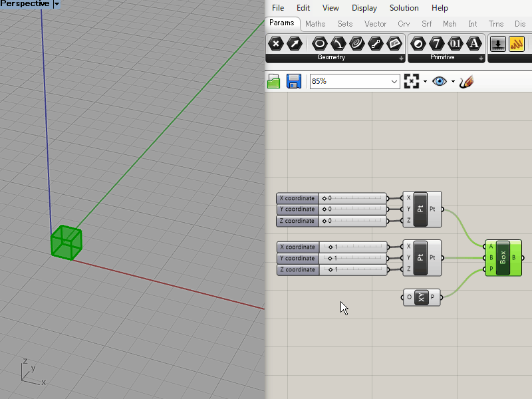Switch to the Vector tab
Viewport: 532px width, 399px height.
point(375,24)
